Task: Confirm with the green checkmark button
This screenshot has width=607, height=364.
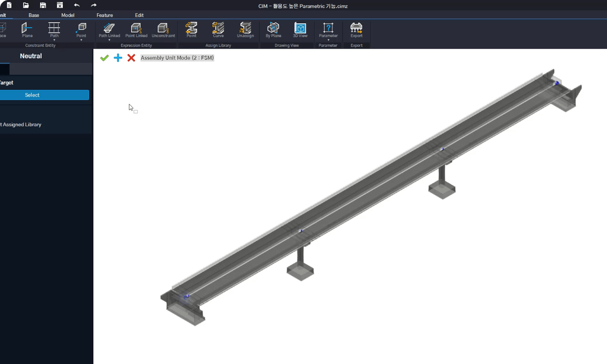Action: click(104, 58)
